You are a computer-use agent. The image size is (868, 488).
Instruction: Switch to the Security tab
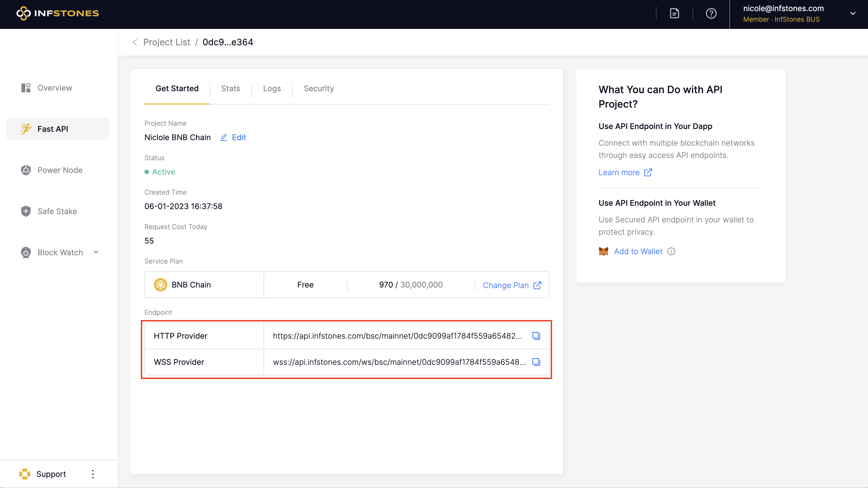tap(318, 89)
